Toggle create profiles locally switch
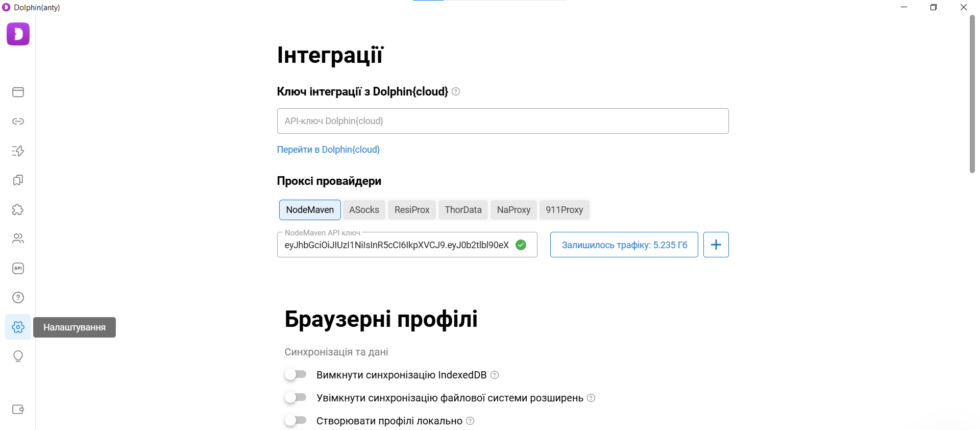Image resolution: width=980 pixels, height=430 pixels. (x=296, y=420)
